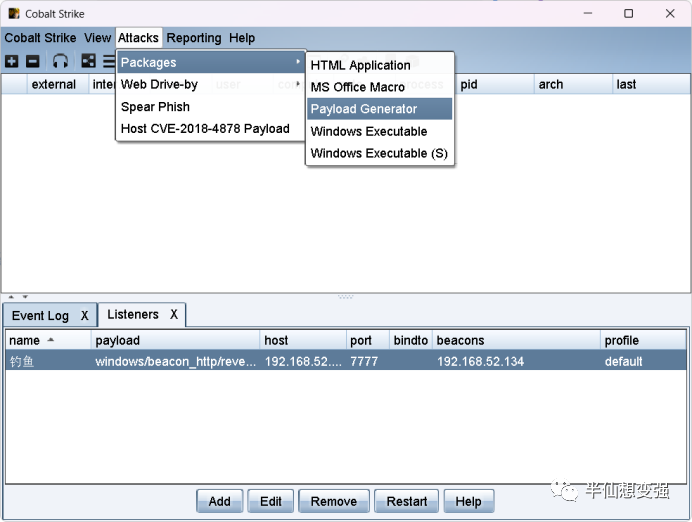Viewport: 692px width, 522px height.
Task: Click the expand-down arrow on split divider
Action: coord(25,297)
